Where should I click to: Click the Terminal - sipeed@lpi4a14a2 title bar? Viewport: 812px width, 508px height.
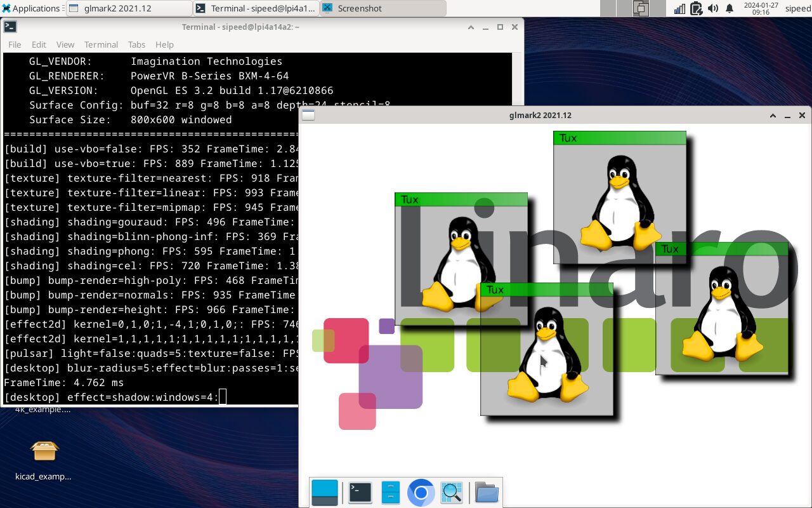tap(240, 27)
